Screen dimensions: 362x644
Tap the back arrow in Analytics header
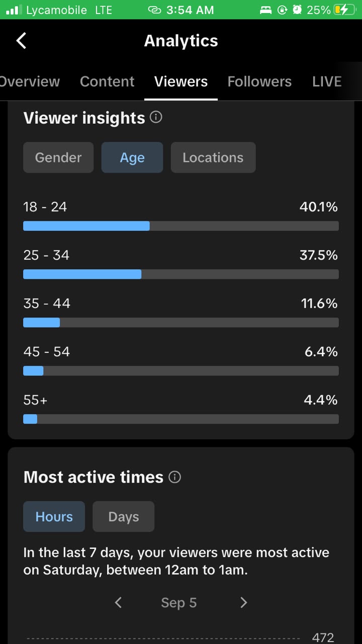click(x=21, y=41)
